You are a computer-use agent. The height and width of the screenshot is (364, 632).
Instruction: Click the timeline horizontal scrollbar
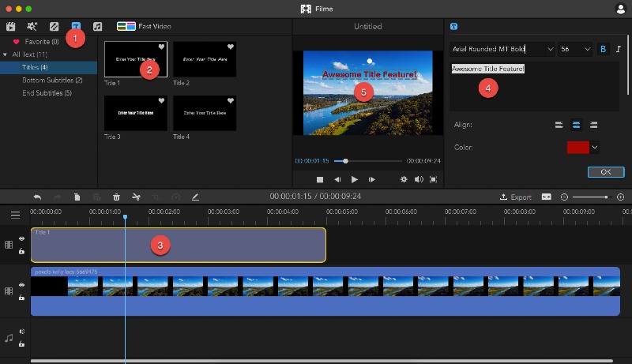(x=322, y=361)
